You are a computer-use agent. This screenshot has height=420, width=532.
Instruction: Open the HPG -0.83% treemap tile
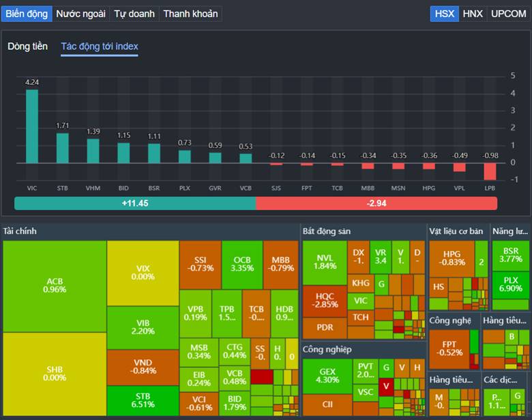452,259
